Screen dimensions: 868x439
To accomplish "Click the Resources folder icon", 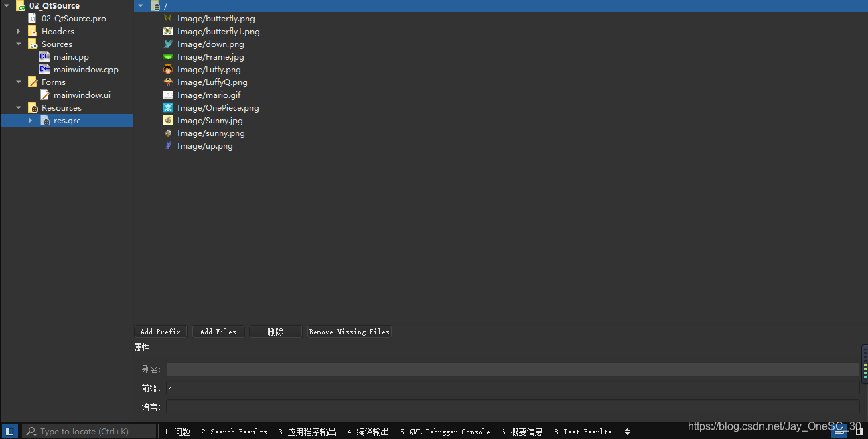I will click(33, 108).
